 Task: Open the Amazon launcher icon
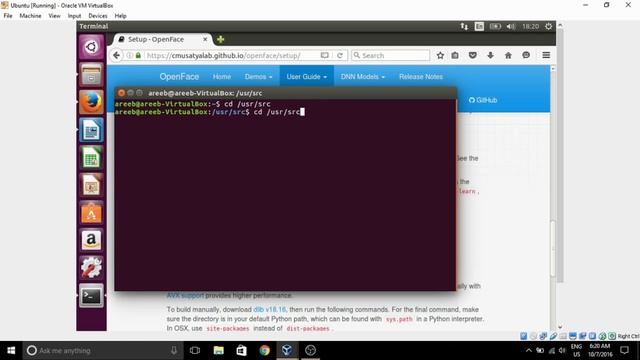click(91, 240)
